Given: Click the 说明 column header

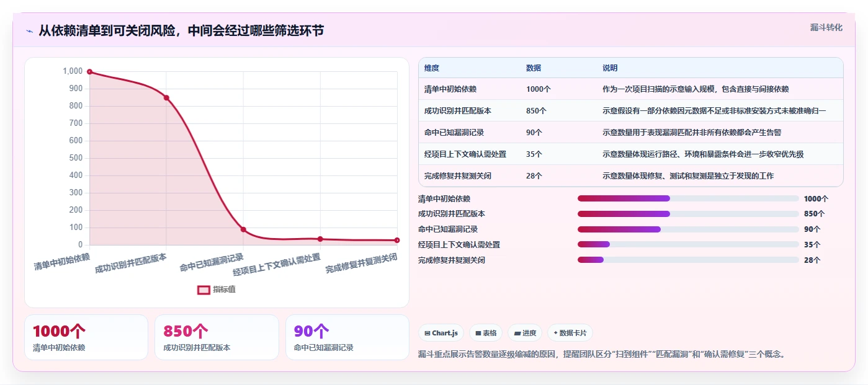Looking at the screenshot, I should (x=610, y=68).
